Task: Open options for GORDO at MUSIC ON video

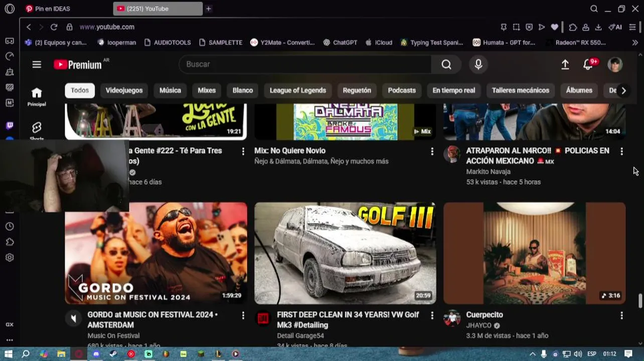Action: [x=243, y=315]
